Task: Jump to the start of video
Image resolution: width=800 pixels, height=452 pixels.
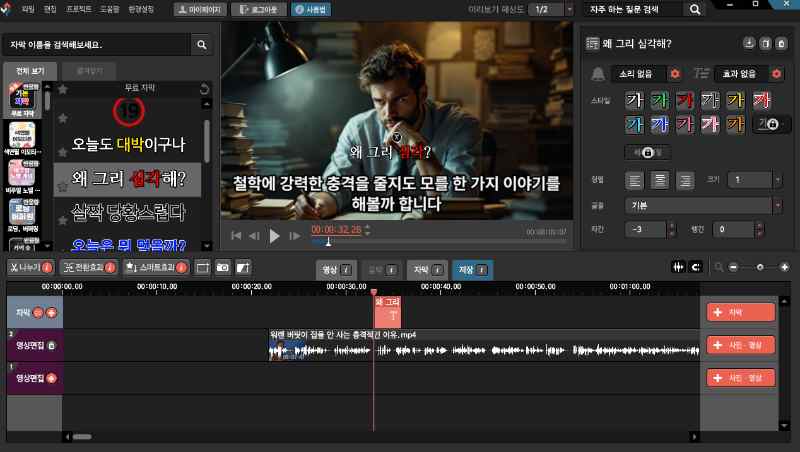Action: (236, 236)
